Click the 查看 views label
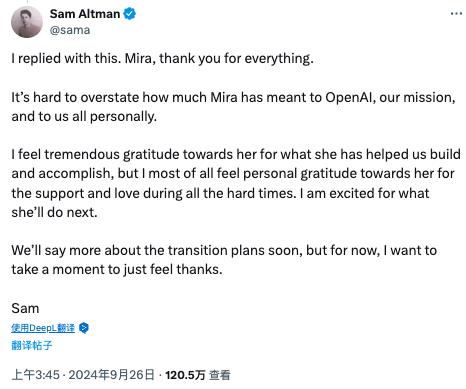The height and width of the screenshot is (389, 466). tap(220, 375)
